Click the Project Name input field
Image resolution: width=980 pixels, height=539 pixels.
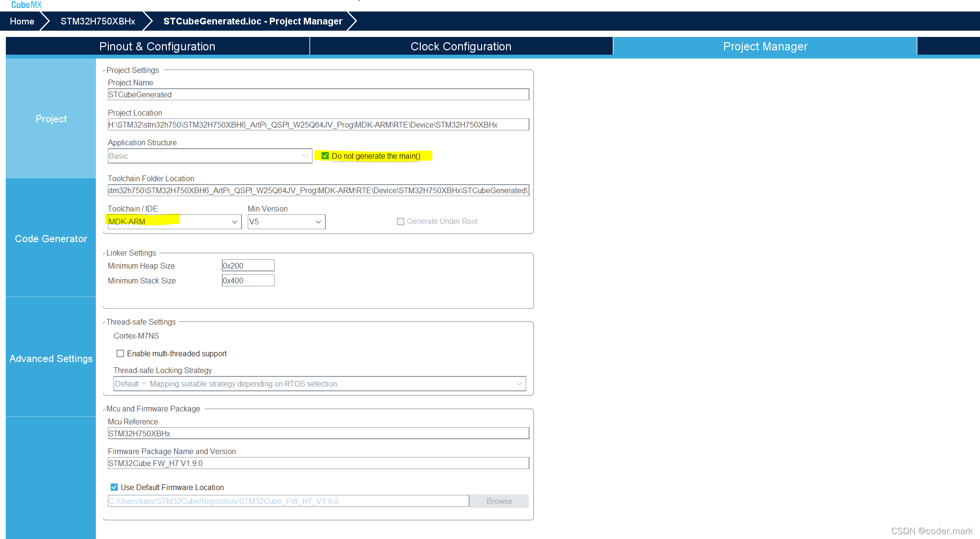pyautogui.click(x=318, y=94)
